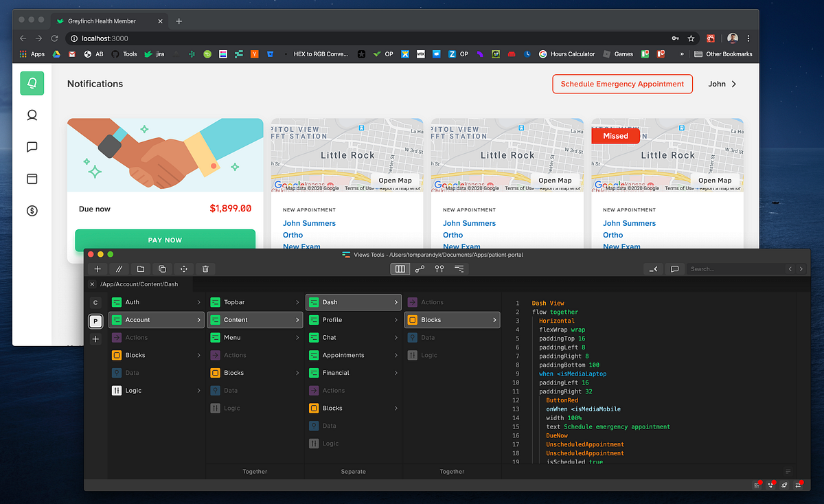
Task: Toggle the collapse arrows icon beside search
Action: [652, 268]
